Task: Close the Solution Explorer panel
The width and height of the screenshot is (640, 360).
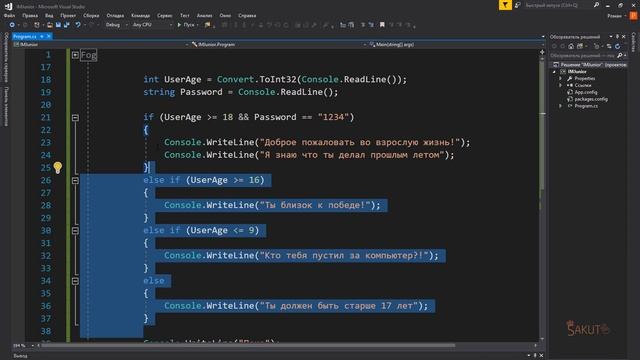Action: pyautogui.click(x=623, y=37)
